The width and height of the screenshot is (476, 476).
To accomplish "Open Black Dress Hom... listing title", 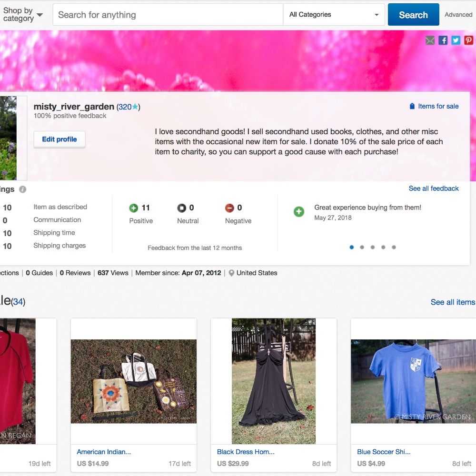I will 246,452.
